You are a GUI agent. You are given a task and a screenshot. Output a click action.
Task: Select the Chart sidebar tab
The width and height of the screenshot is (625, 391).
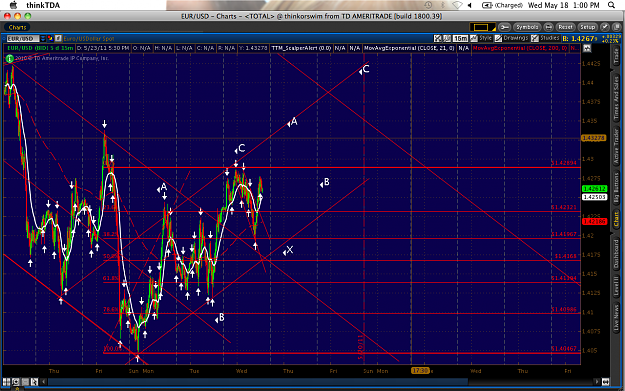616,220
